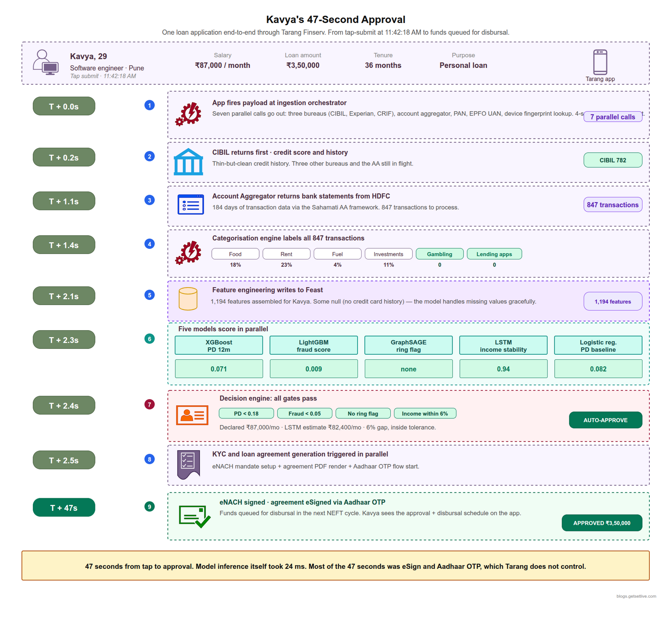The height and width of the screenshot is (621, 672).
Task: Click the T + 0.2s time pill
Action: click(x=64, y=157)
